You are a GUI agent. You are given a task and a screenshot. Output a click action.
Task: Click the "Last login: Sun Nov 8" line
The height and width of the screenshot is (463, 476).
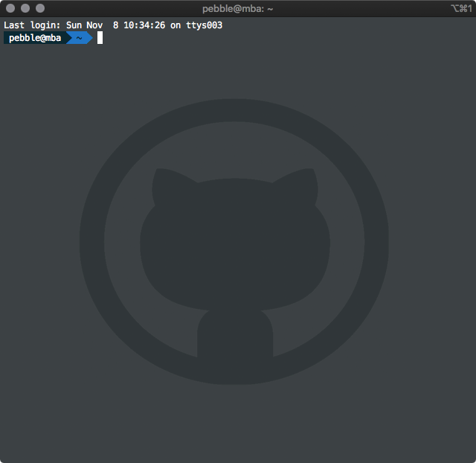[x=113, y=25]
